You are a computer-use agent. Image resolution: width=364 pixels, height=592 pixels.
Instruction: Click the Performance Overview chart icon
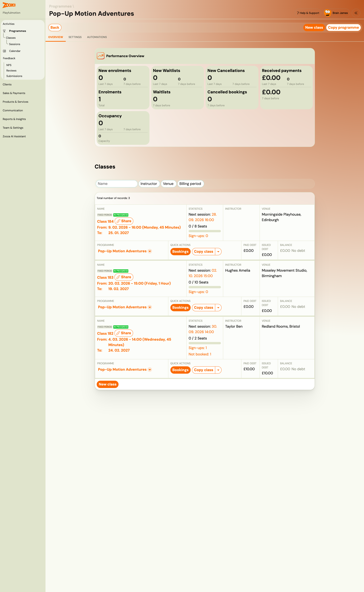(x=100, y=56)
